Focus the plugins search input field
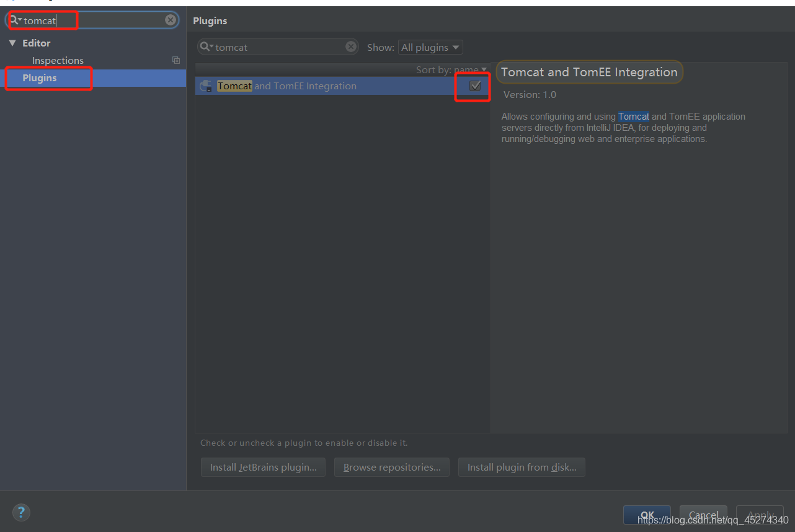This screenshot has width=795, height=532. click(279, 47)
